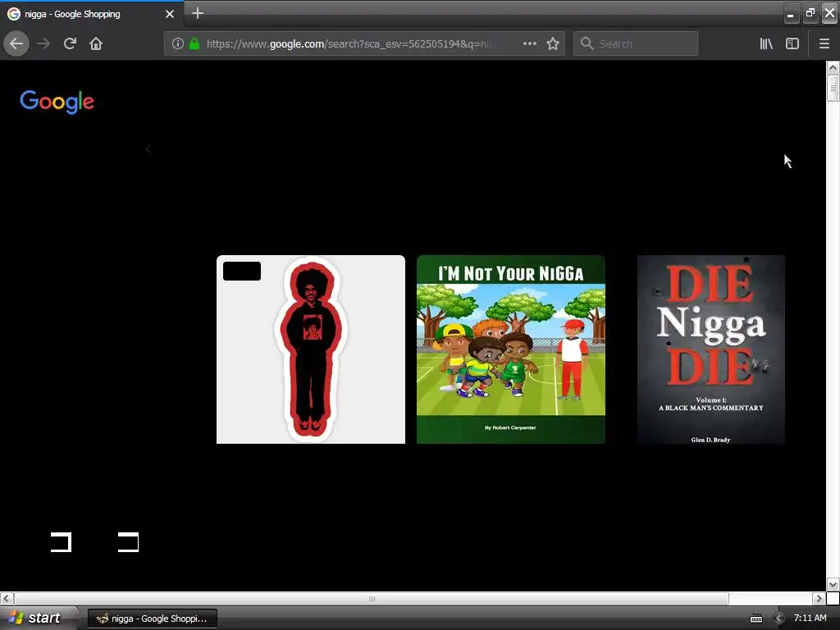Reload the current page

pyautogui.click(x=70, y=43)
